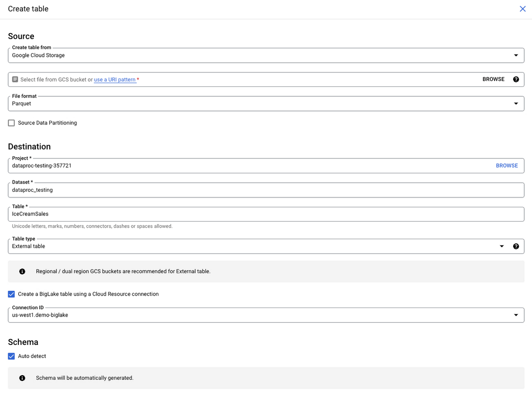Click the Dataset field dataproc_testing
Image resolution: width=532 pixels, height=394 pixels.
(x=266, y=190)
